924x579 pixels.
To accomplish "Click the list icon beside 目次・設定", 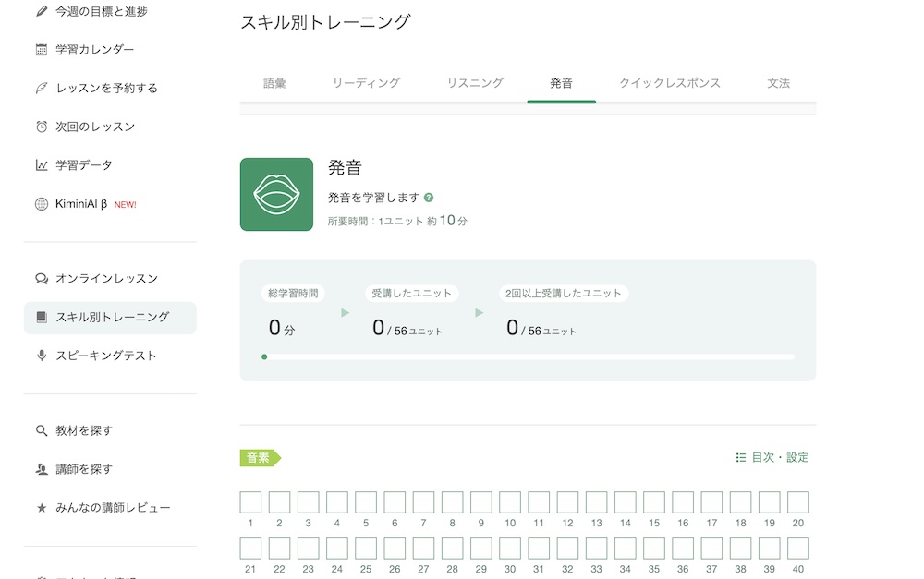I will (x=741, y=457).
